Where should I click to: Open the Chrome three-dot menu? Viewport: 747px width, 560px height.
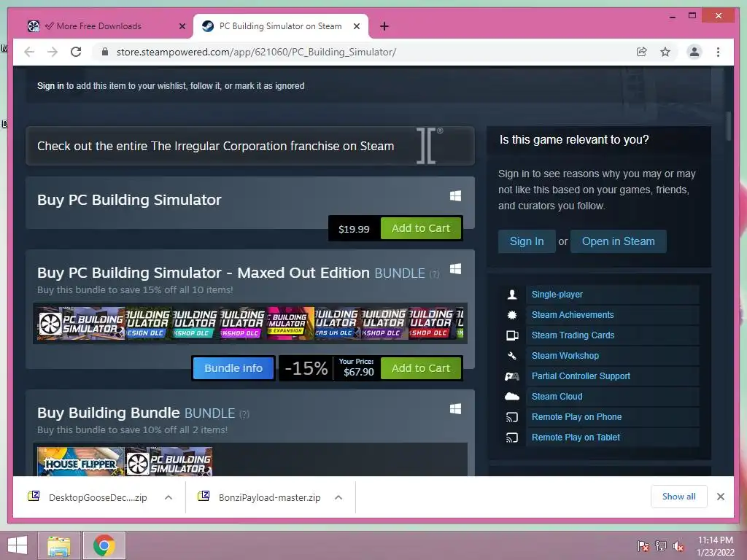coord(718,52)
